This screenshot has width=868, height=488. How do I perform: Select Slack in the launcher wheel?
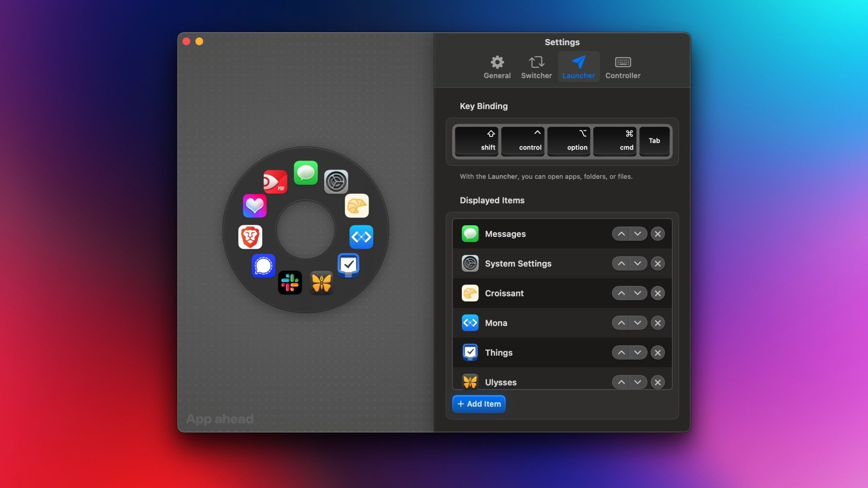pyautogui.click(x=290, y=283)
